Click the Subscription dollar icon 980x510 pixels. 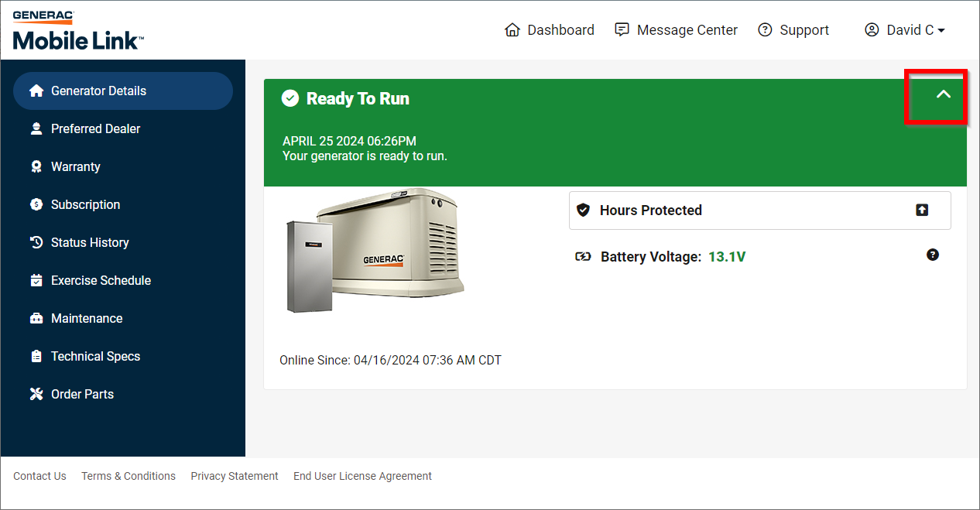tap(36, 204)
